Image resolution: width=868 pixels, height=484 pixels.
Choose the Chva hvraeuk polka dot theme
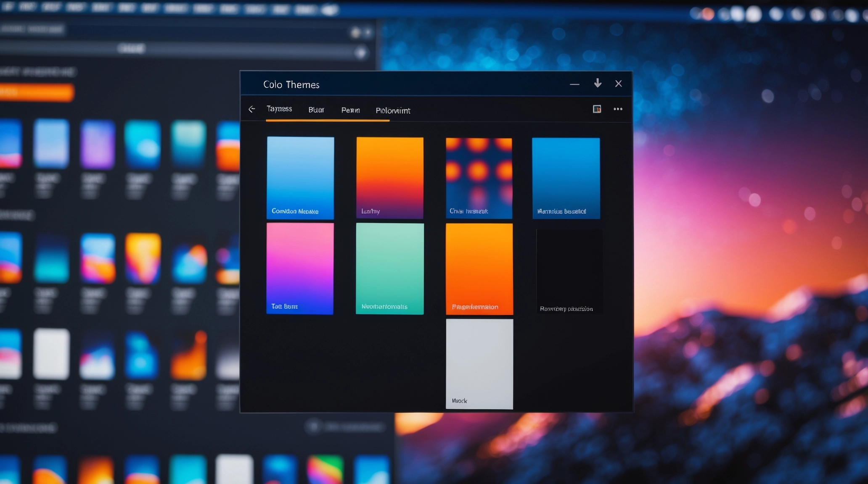coord(479,178)
